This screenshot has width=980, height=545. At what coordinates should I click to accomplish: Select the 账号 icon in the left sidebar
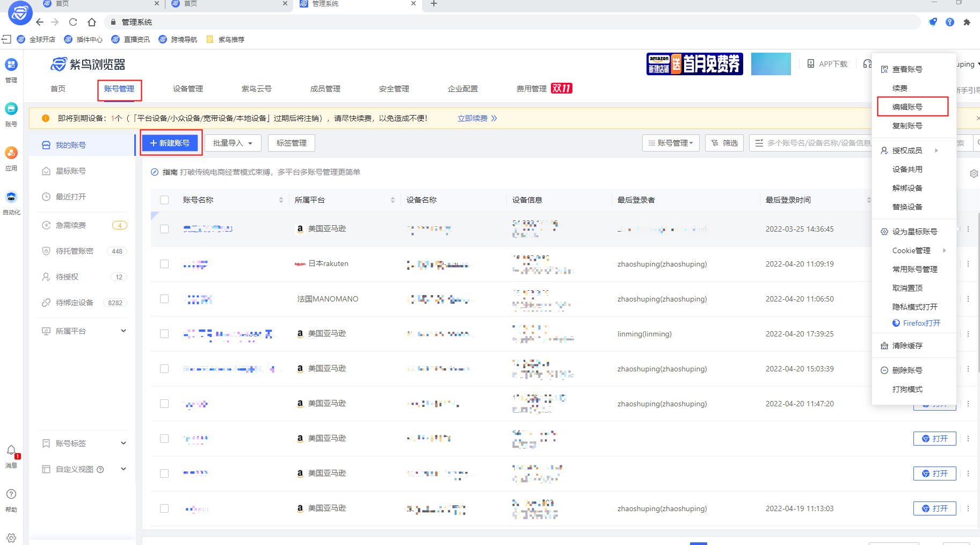pos(11,114)
